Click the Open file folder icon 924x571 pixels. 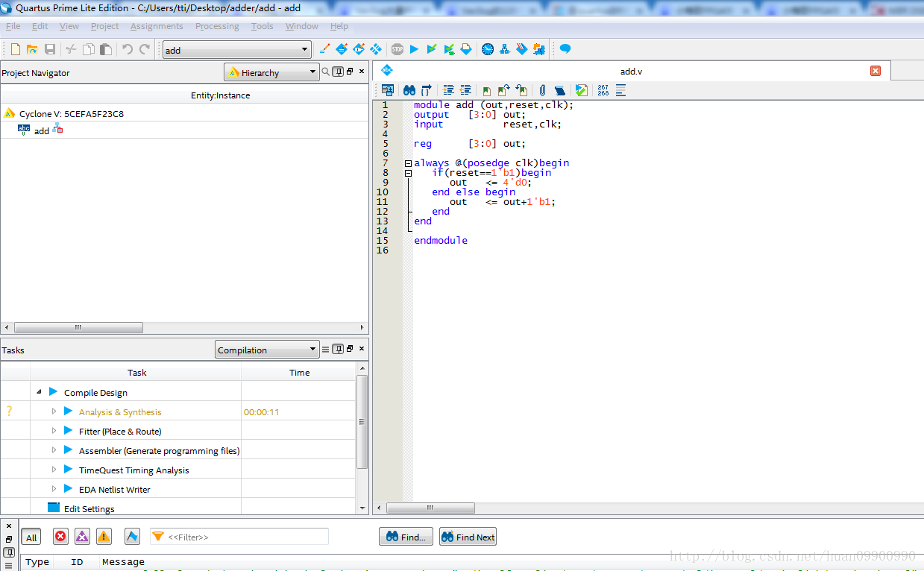(32, 49)
